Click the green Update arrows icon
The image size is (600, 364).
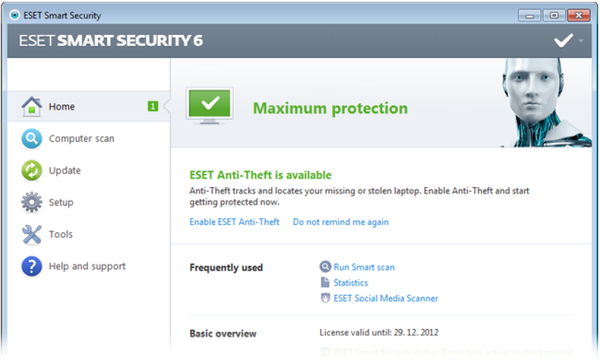[x=31, y=170]
